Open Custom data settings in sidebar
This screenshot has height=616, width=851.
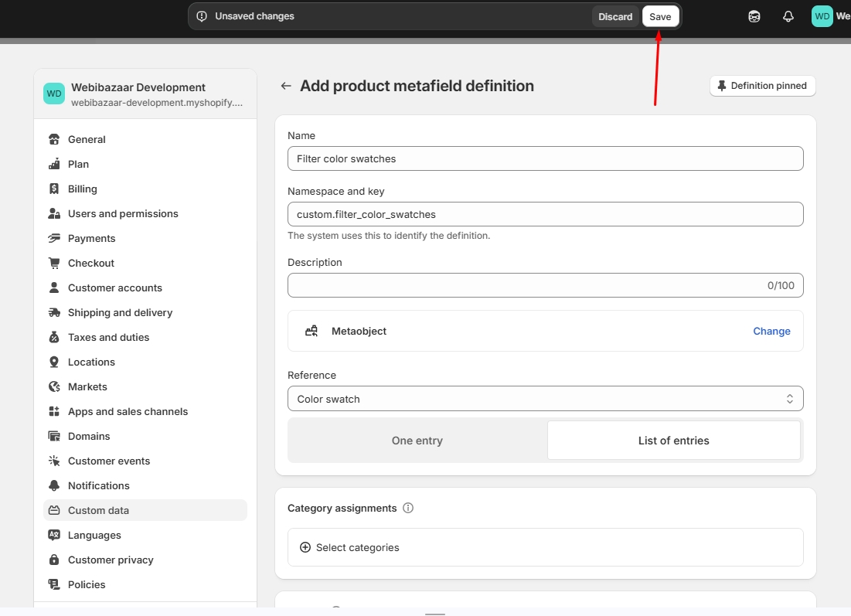click(98, 510)
